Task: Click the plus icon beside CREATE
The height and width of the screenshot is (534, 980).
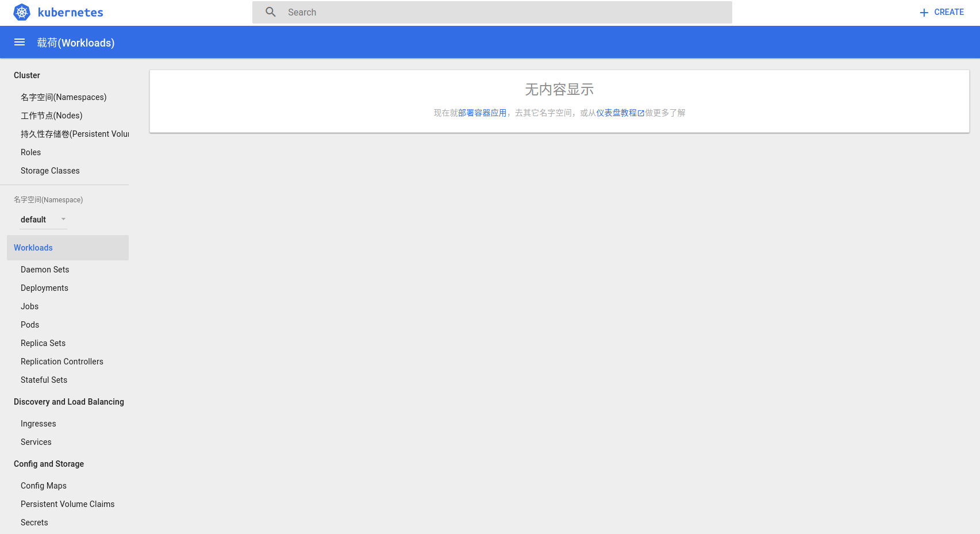Action: point(924,13)
